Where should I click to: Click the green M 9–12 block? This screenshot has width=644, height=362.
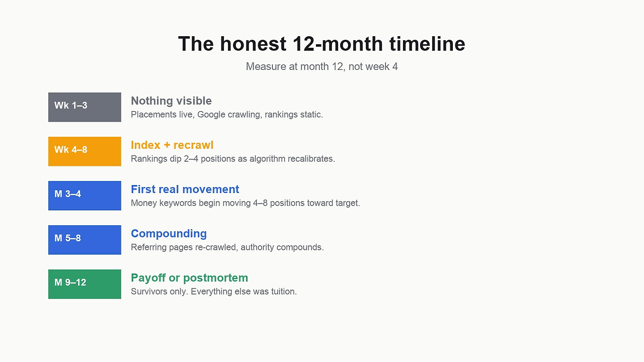tap(85, 284)
